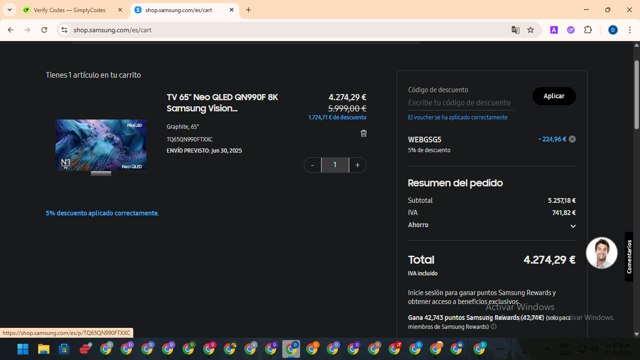
Task: Close the Verify Codes — SimplyCodes tab
Action: (120, 10)
